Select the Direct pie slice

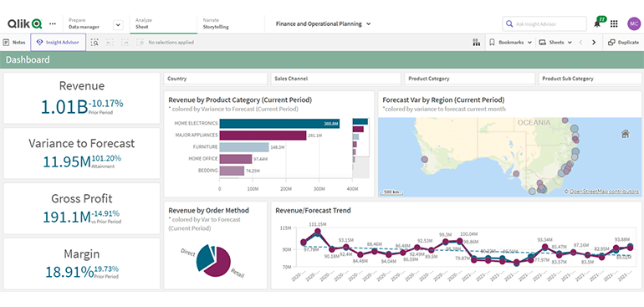(x=204, y=259)
